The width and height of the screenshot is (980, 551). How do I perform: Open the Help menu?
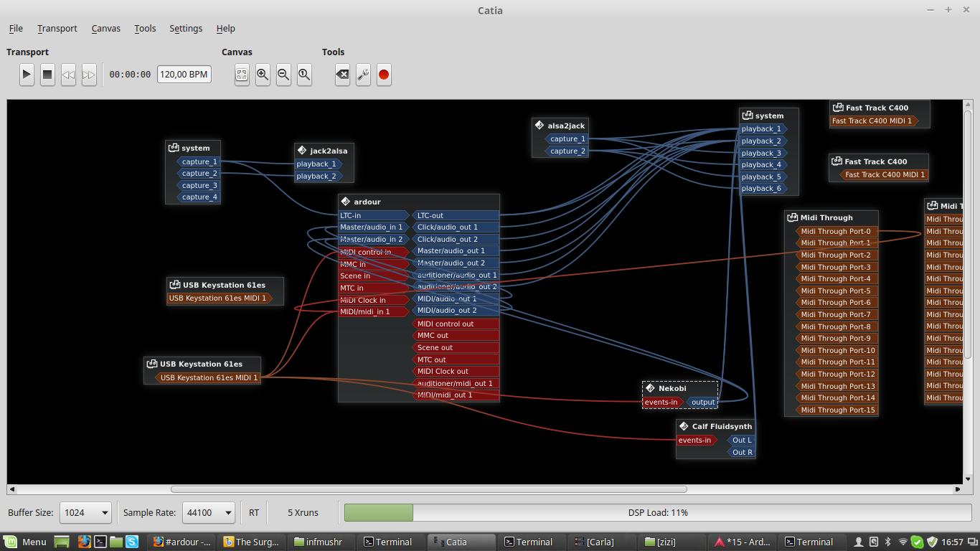coord(225,28)
